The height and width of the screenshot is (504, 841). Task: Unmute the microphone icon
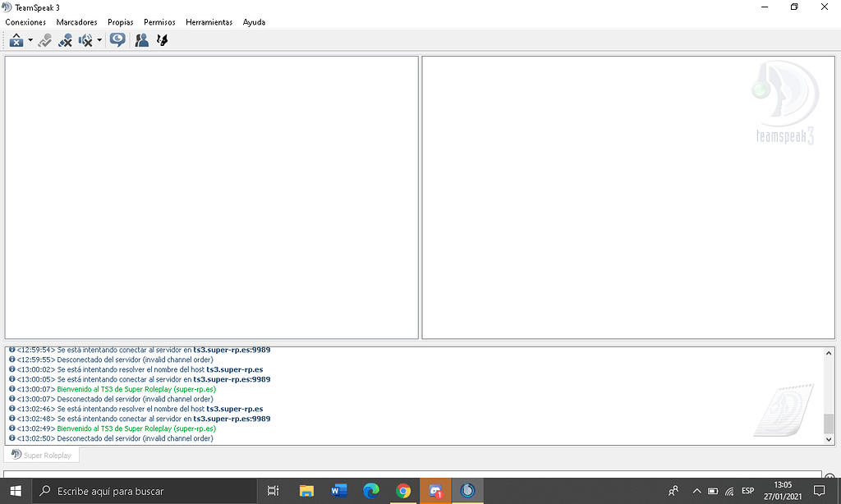[x=65, y=39]
